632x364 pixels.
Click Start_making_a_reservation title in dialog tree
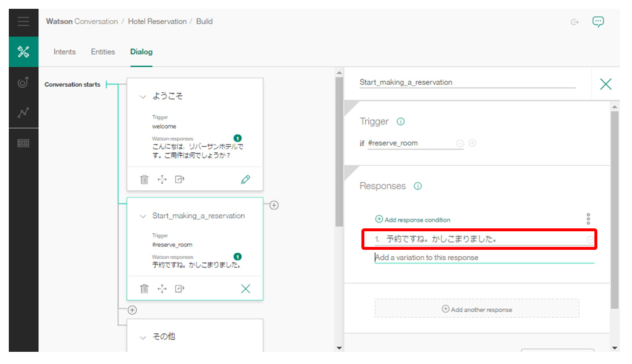pos(199,216)
